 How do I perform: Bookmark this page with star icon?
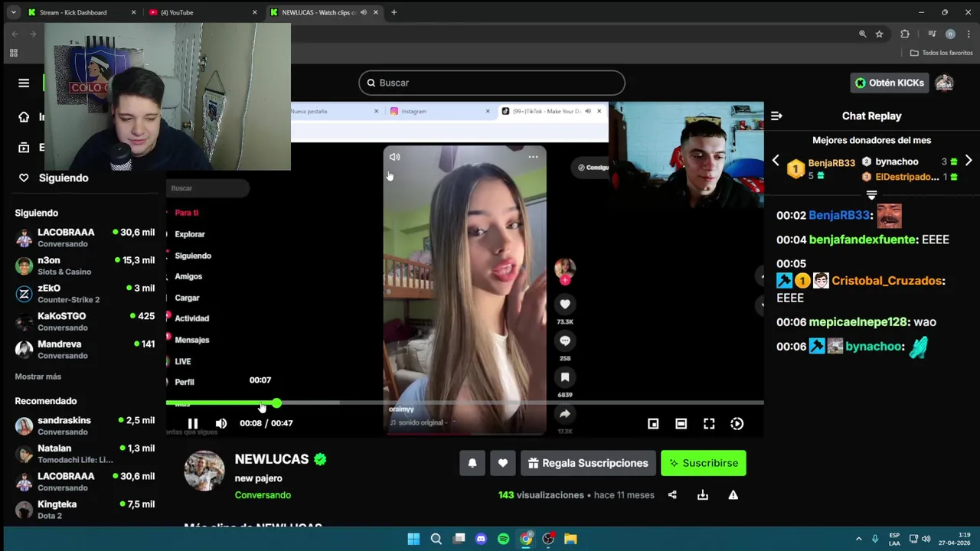click(x=880, y=34)
